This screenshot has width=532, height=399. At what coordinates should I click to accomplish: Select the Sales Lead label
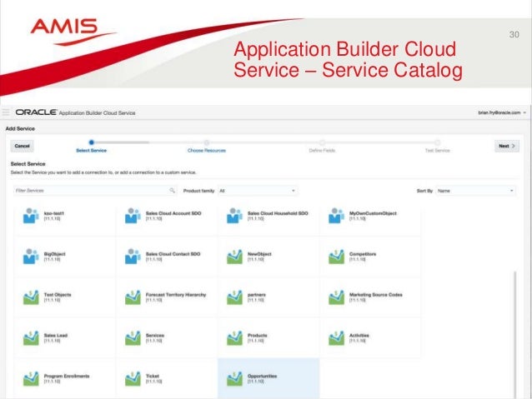pyautogui.click(x=56, y=335)
